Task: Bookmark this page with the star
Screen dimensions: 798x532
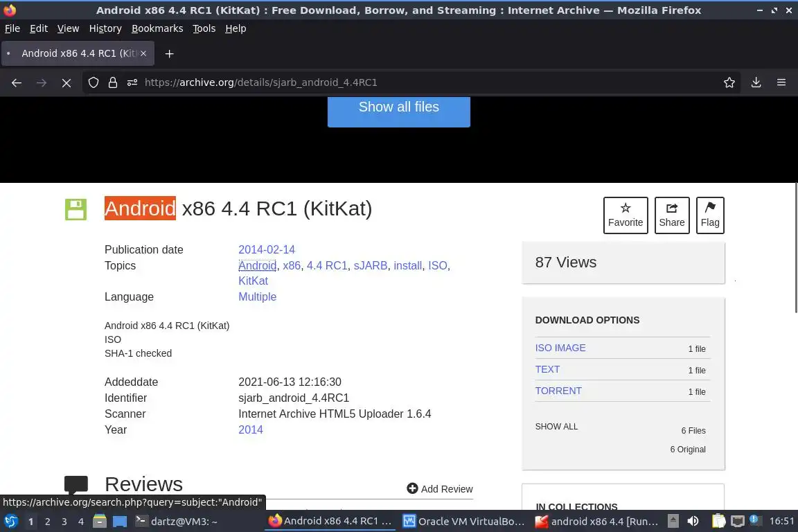Action: pyautogui.click(x=729, y=82)
